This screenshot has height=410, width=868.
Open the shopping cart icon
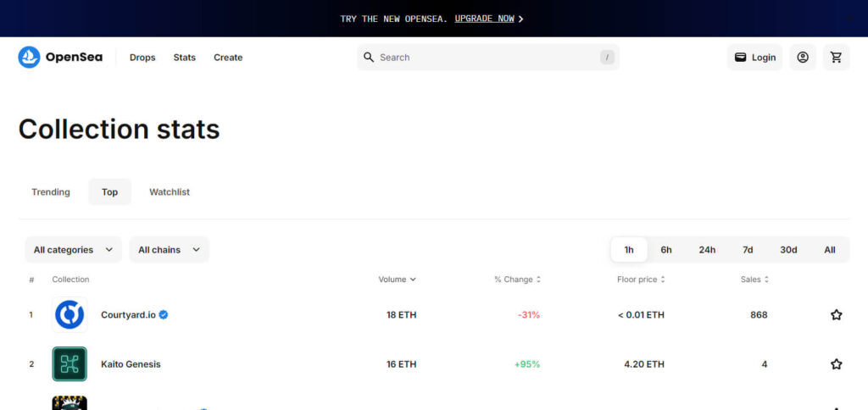click(836, 57)
